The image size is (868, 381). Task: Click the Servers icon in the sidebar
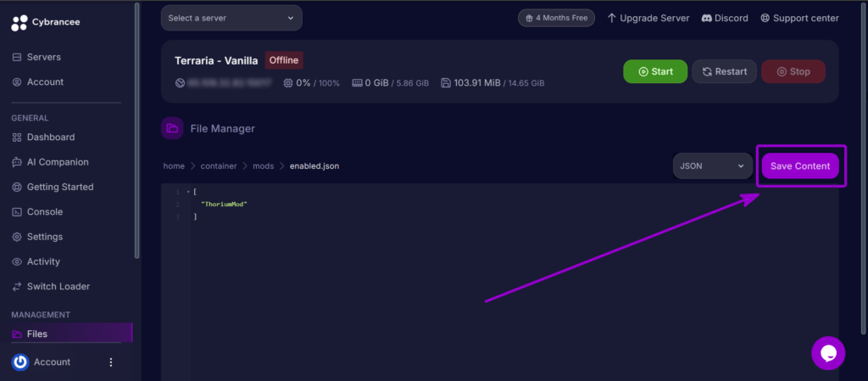click(x=17, y=57)
